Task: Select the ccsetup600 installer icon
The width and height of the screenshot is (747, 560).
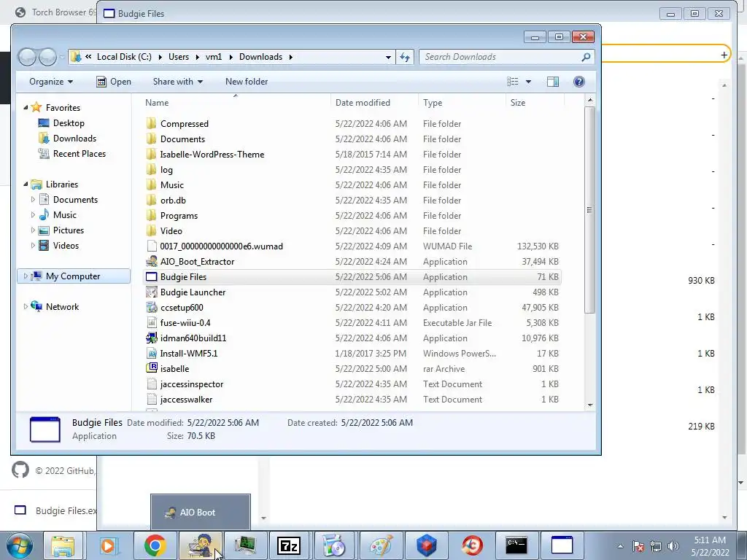Action: click(x=151, y=307)
